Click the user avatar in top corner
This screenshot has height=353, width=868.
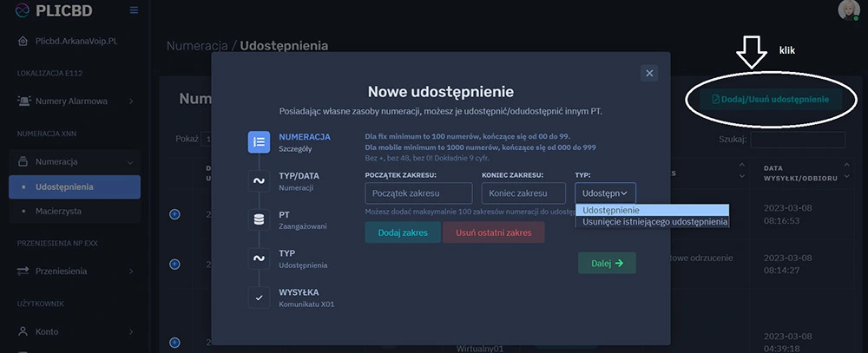(847, 10)
